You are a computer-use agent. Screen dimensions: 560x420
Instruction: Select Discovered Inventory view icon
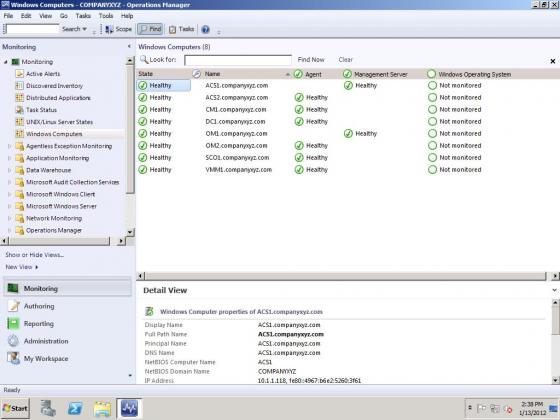pos(19,86)
